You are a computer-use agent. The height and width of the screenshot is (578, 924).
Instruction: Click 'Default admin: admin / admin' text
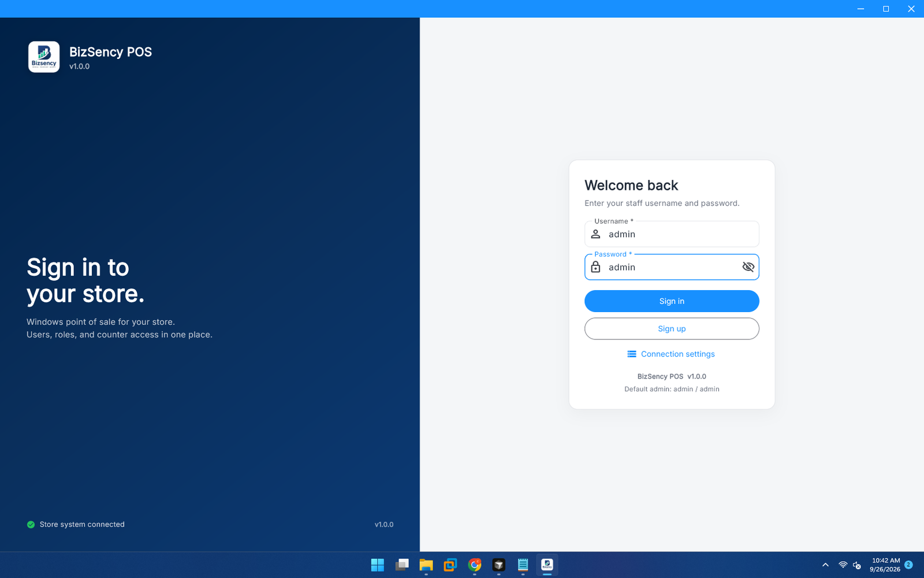click(672, 389)
